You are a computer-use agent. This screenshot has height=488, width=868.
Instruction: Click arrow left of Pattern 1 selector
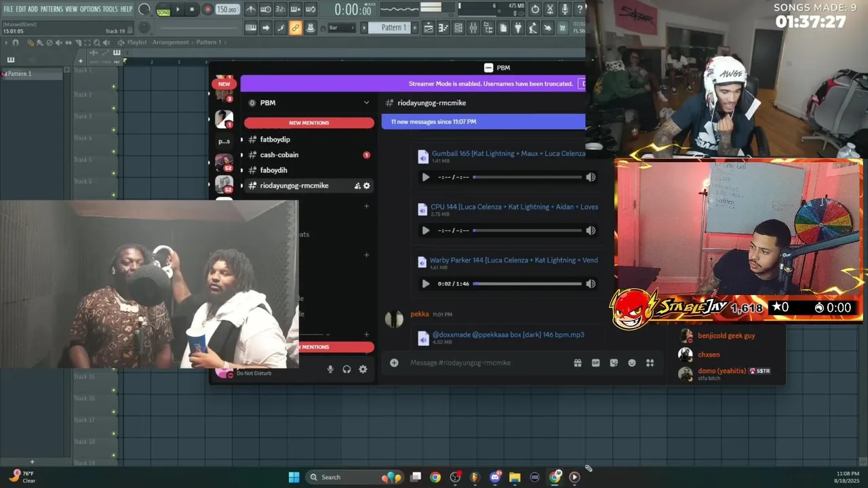[x=364, y=28]
